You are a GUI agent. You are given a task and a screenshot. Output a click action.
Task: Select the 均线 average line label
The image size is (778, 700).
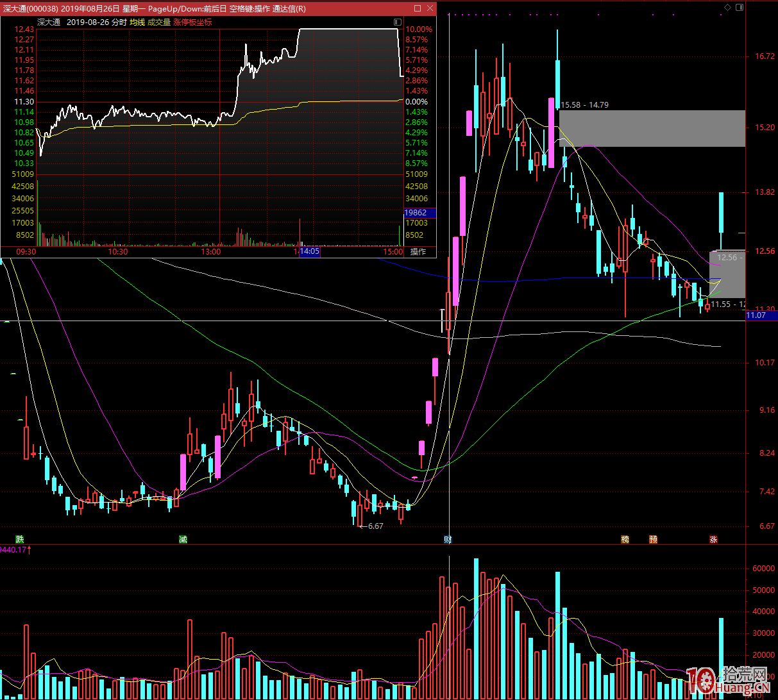(137, 22)
